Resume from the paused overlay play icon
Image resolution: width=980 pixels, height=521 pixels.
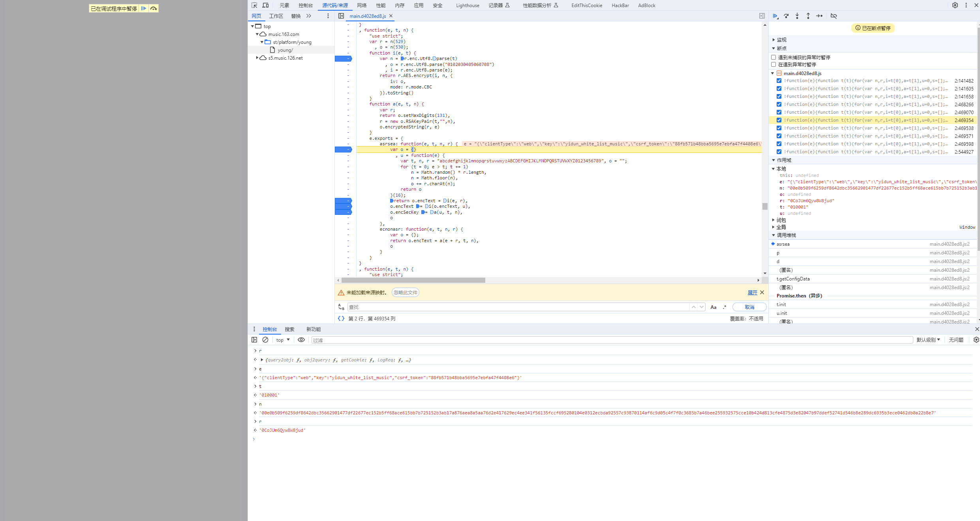pyautogui.click(x=144, y=8)
